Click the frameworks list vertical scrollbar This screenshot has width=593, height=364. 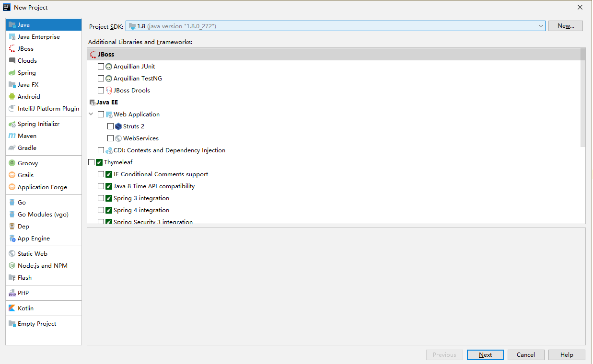583,98
